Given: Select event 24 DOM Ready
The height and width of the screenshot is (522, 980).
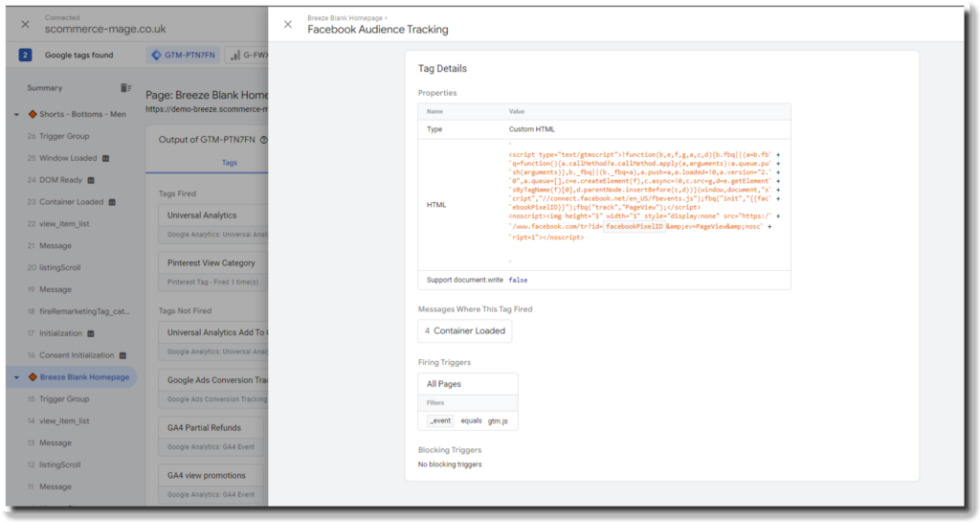Looking at the screenshot, I should (55, 180).
